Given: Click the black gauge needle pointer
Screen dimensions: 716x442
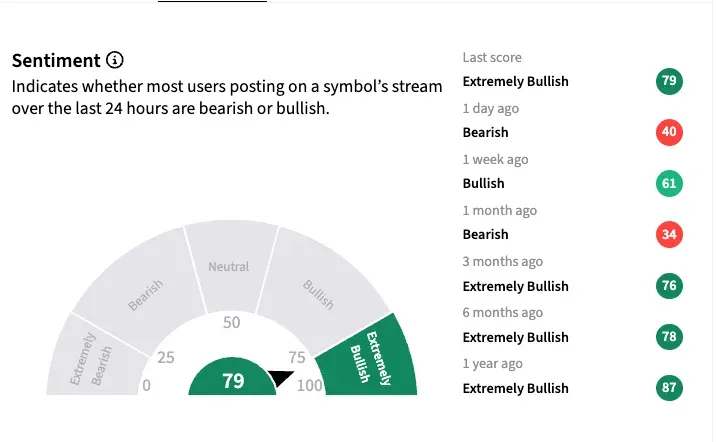Looking at the screenshot, I should coord(279,379).
